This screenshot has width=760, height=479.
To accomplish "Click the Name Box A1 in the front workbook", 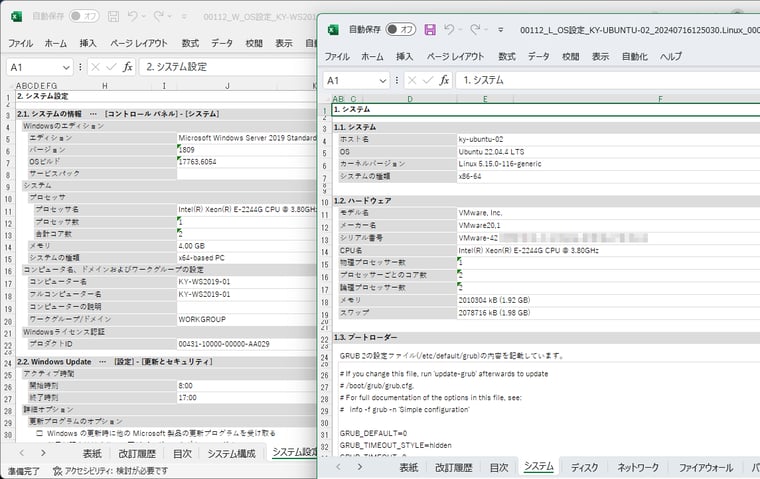I will 351,80.
